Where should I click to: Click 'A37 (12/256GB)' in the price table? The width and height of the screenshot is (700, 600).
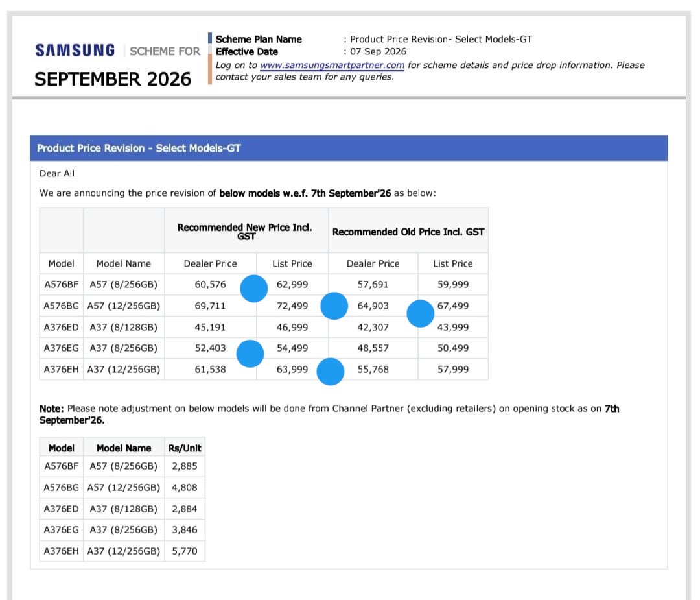tap(124, 370)
